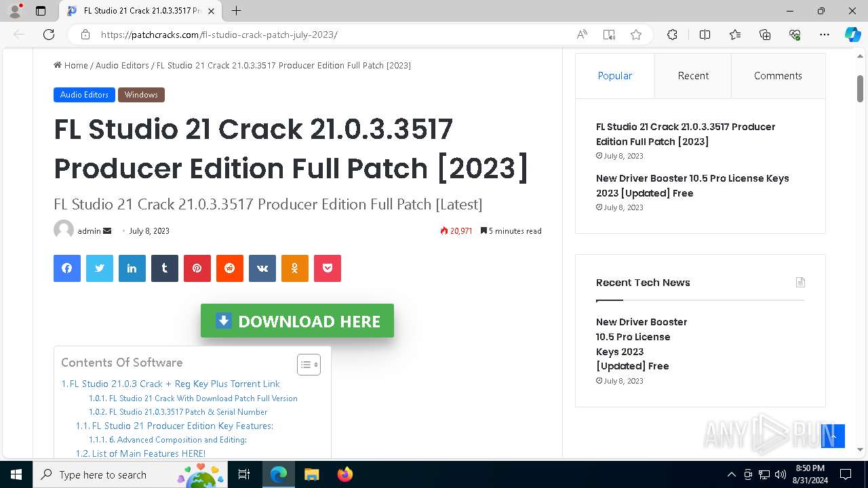
Task: Open the browser profile icon
Action: [15, 11]
